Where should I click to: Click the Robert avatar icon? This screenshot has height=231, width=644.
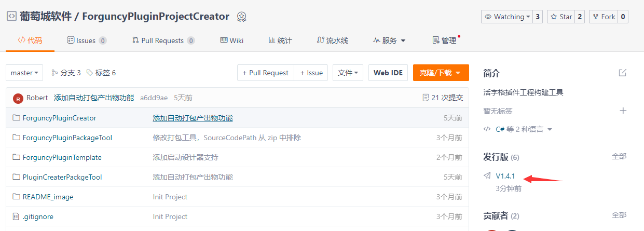[x=18, y=98]
